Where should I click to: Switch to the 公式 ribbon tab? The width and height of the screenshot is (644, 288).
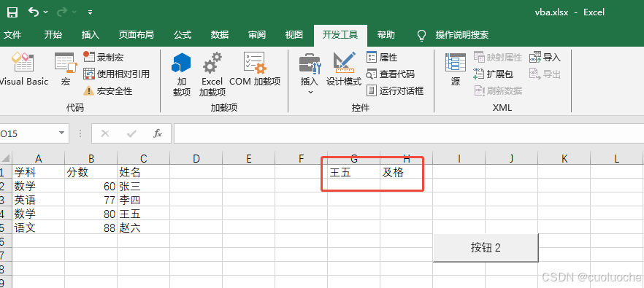(183, 35)
